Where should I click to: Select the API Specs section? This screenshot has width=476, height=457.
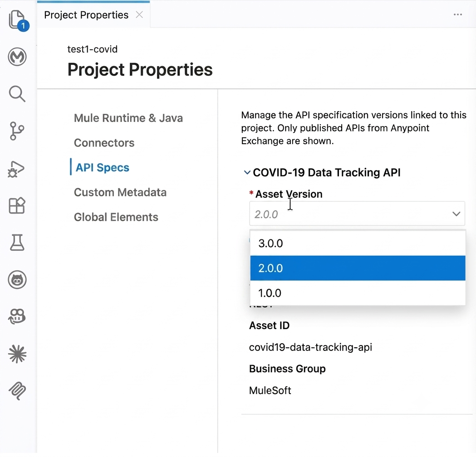pos(102,167)
